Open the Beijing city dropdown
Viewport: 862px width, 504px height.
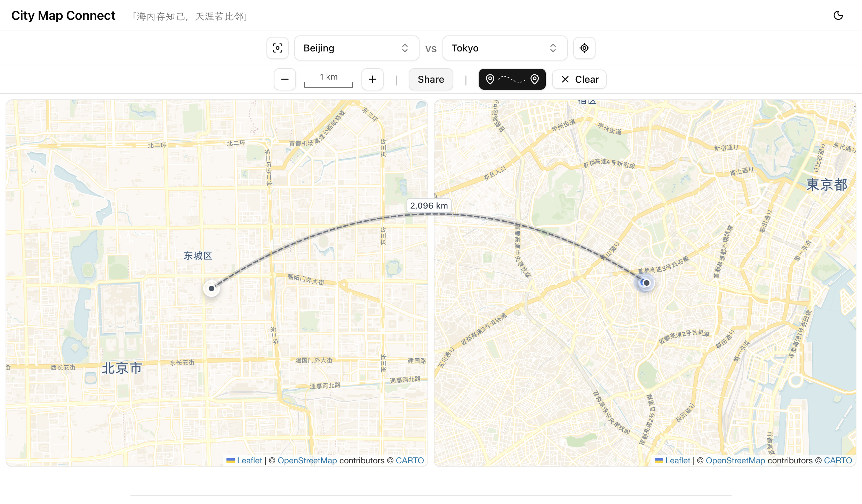pos(356,48)
